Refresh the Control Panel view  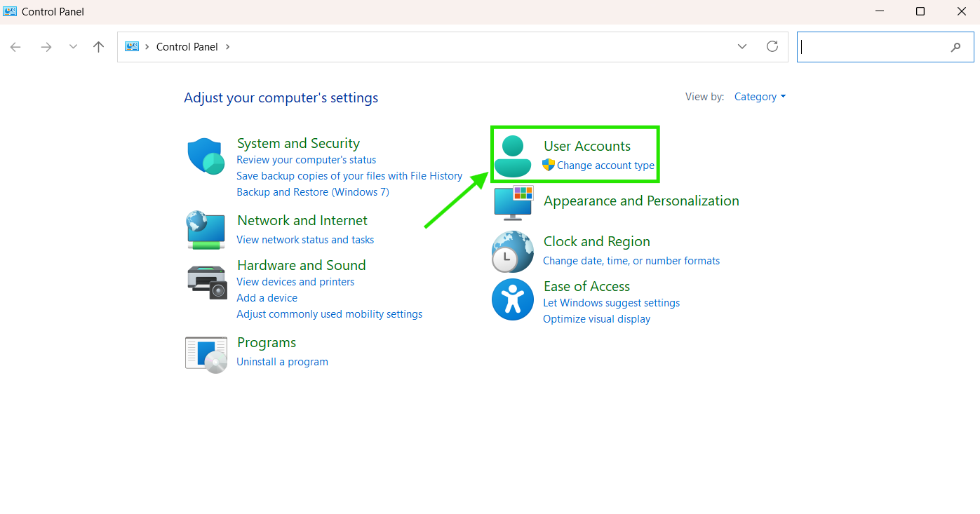pos(772,46)
